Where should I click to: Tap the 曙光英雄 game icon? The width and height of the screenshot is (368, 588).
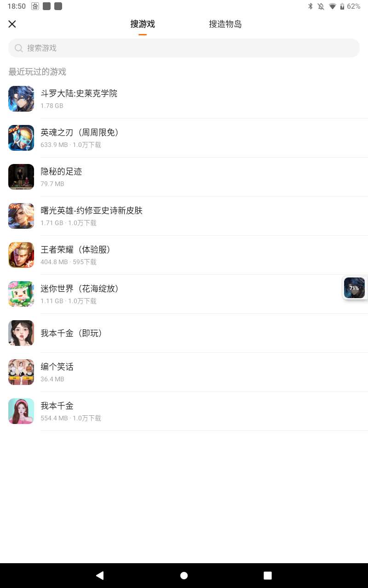pos(21,216)
